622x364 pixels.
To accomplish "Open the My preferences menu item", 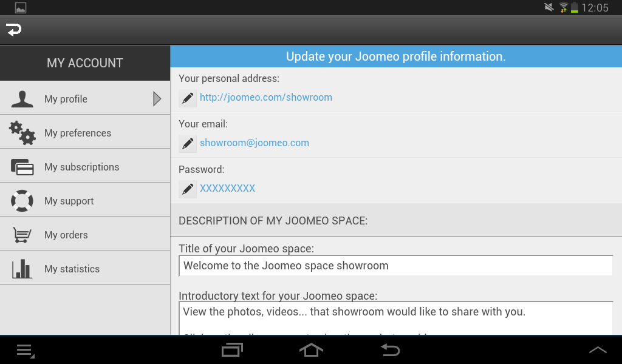I will tap(85, 132).
